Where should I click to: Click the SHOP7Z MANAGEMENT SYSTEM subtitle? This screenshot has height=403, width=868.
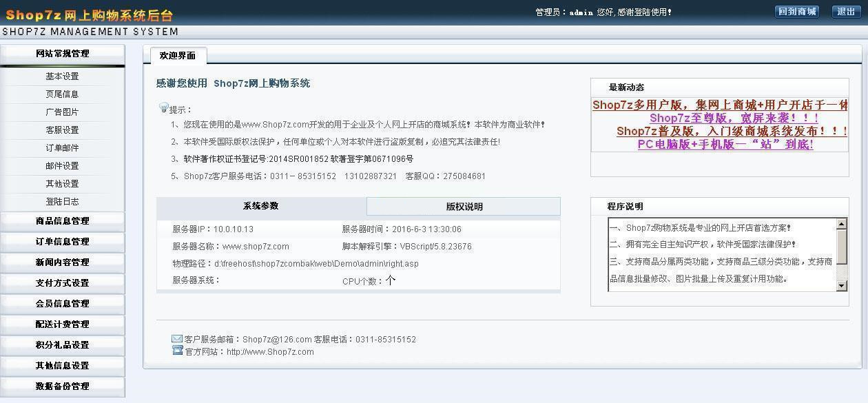click(x=90, y=32)
